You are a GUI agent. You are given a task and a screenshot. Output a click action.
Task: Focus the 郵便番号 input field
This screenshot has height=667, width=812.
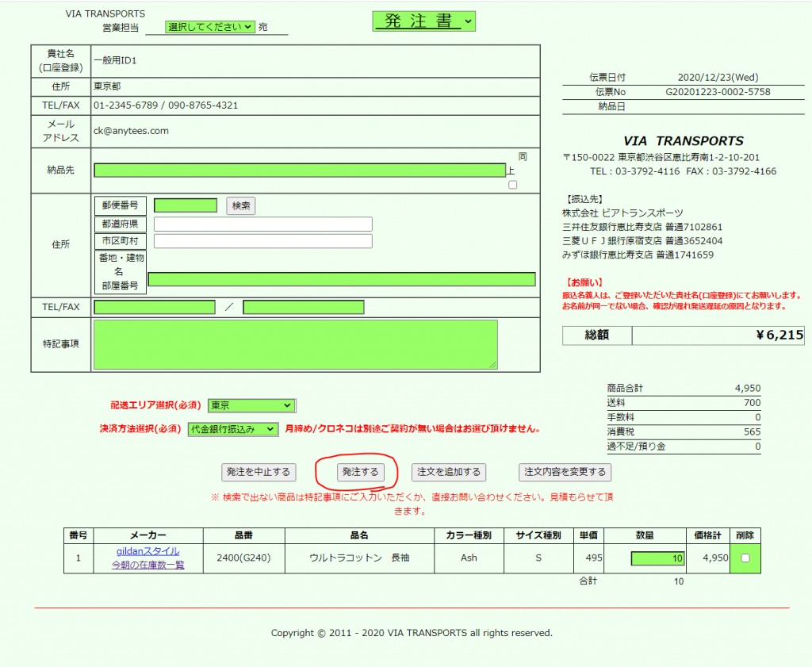(186, 205)
